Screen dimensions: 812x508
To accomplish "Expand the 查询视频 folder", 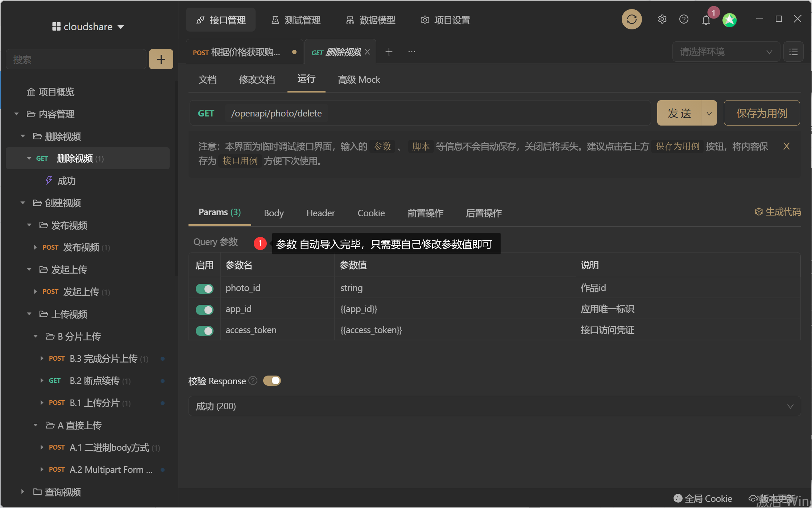I will tap(23, 492).
